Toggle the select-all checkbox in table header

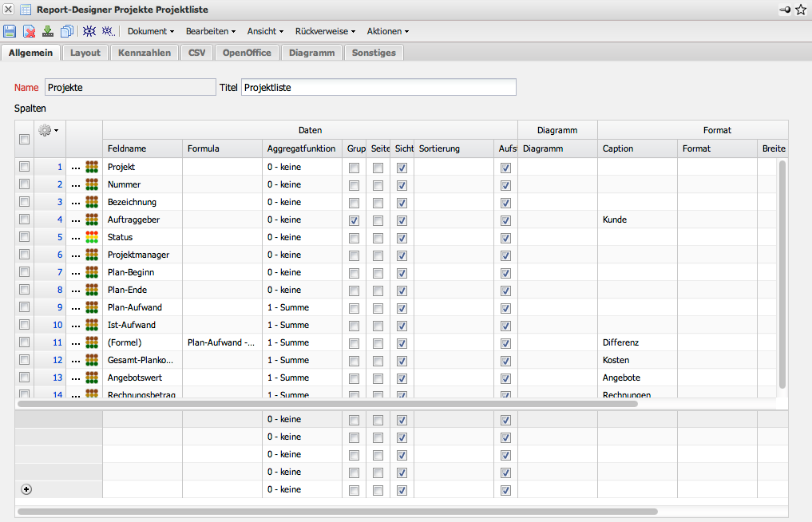[x=24, y=140]
